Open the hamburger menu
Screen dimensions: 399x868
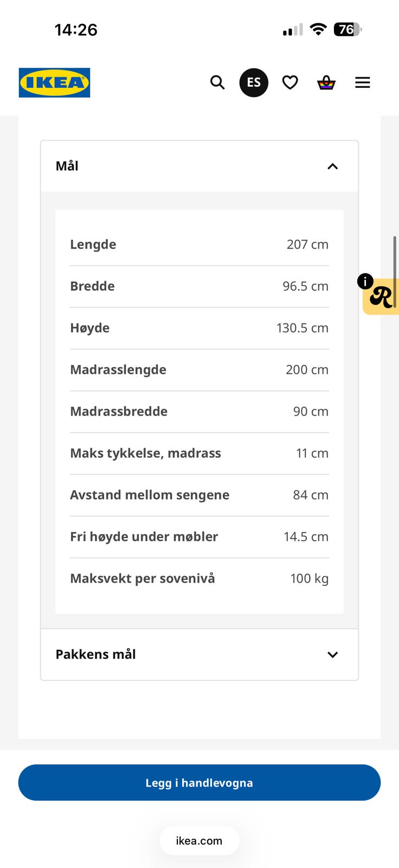pyautogui.click(x=363, y=82)
